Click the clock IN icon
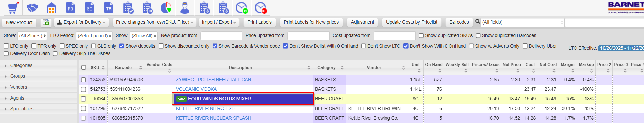Screen dimensions: 644x123 tap(242, 7)
